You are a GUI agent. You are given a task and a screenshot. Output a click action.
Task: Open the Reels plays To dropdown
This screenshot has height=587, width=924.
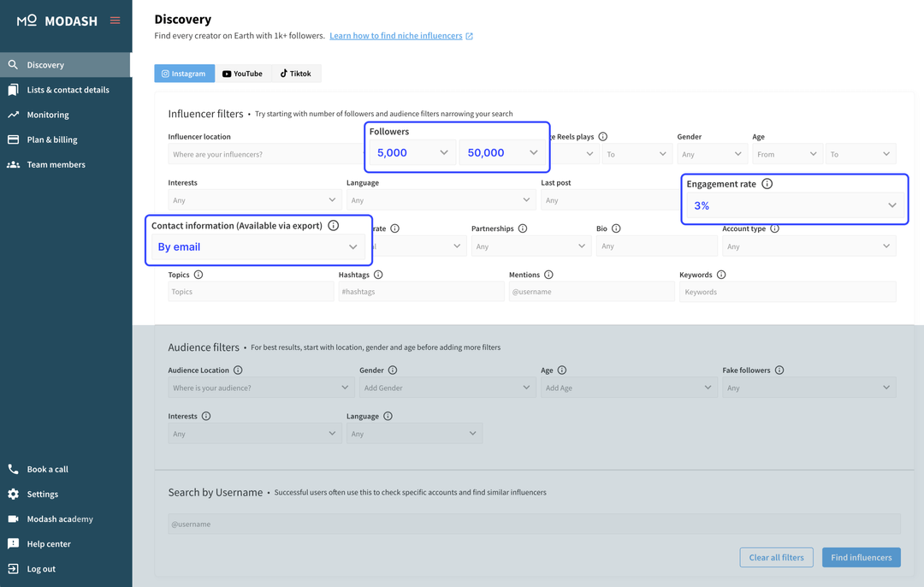[637, 154]
